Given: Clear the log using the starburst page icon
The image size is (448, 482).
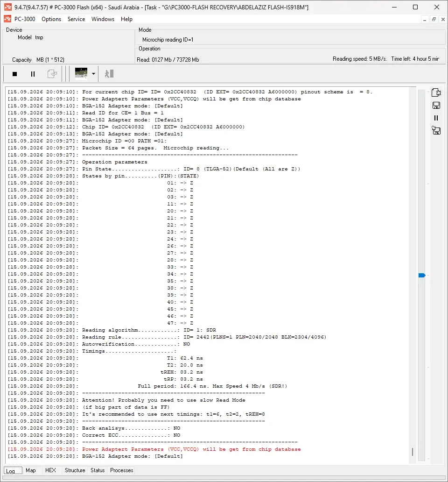Looking at the screenshot, I should click(436, 92).
